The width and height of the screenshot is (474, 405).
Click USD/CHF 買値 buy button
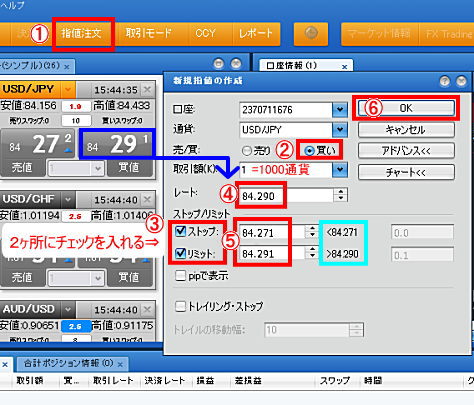tap(129, 277)
